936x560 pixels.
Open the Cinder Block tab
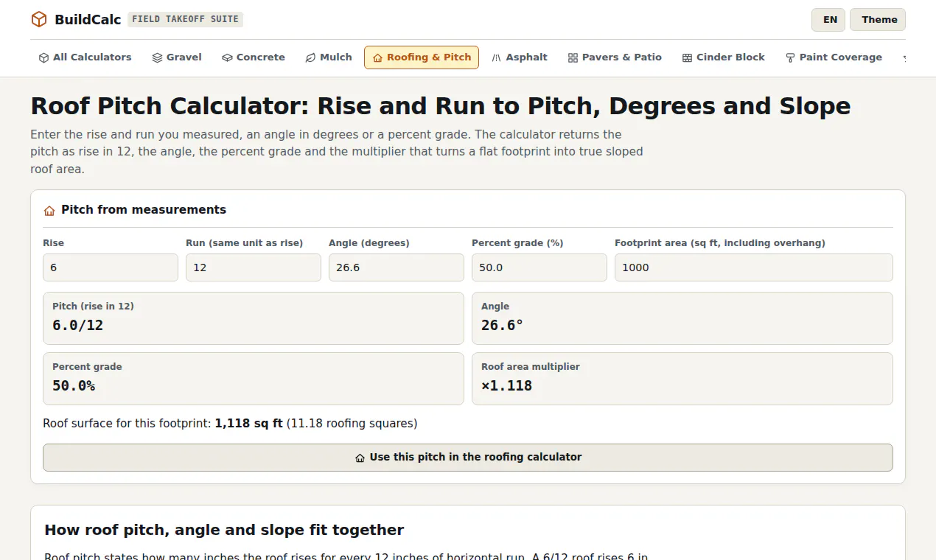(x=723, y=57)
